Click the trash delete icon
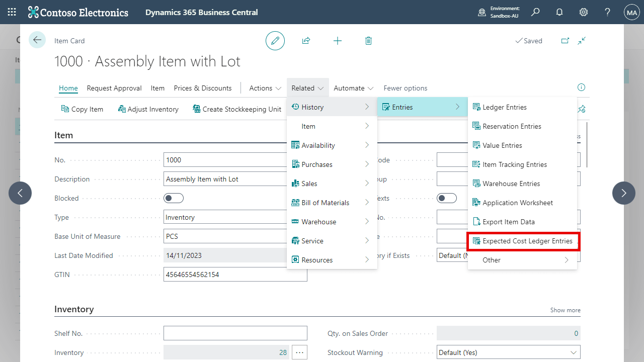Screen dimensions: 644x362 tap(368, 41)
